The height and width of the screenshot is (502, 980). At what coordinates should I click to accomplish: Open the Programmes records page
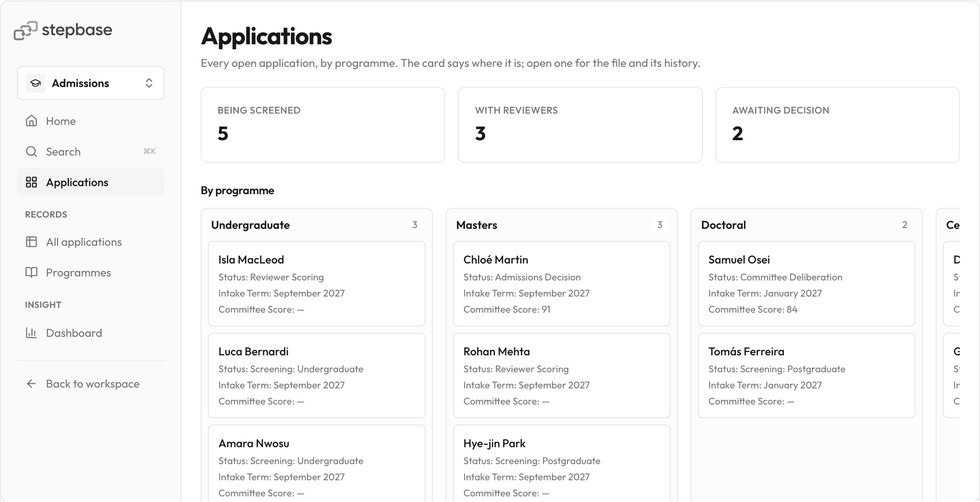point(91,272)
